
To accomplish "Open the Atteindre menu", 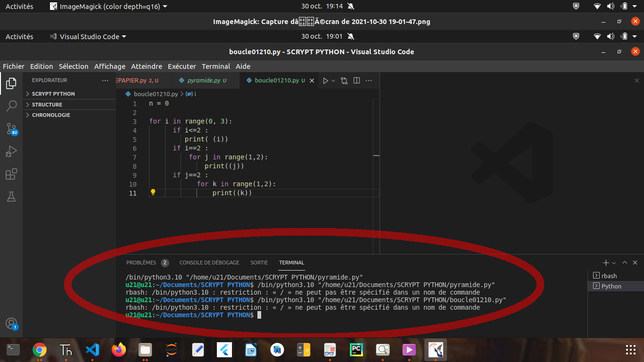I will pos(147,66).
